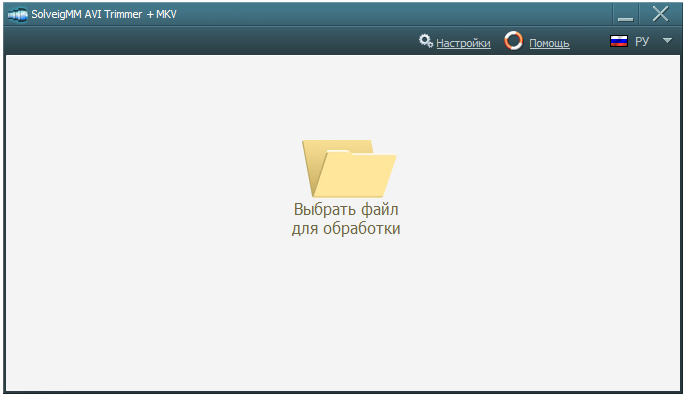
Task: Click the lifebuoy help icon
Action: coord(513,41)
